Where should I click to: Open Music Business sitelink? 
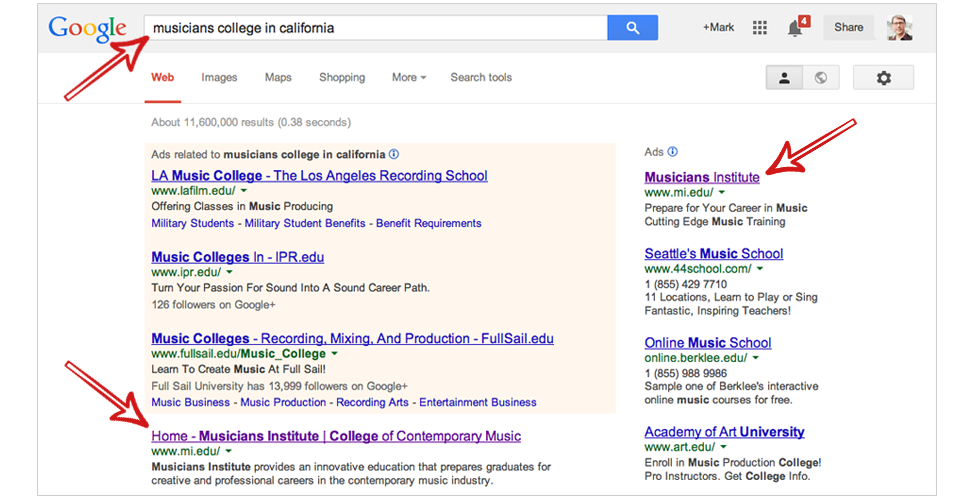pyautogui.click(x=191, y=402)
